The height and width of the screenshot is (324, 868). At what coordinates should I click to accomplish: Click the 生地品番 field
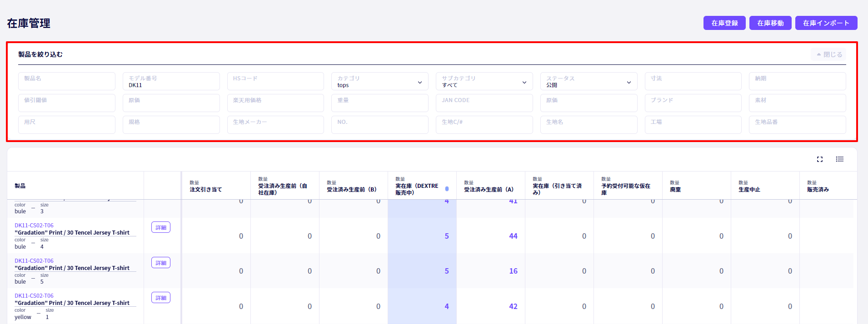pyautogui.click(x=798, y=125)
